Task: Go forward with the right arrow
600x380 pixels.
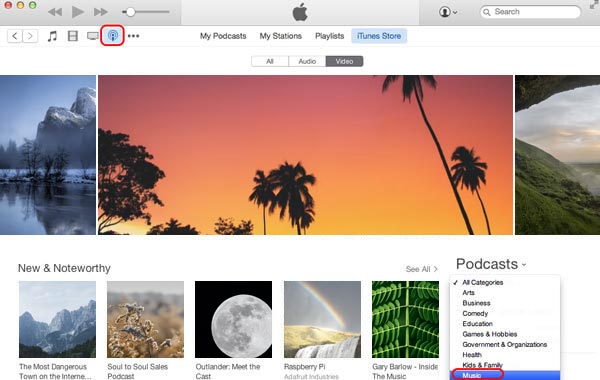Action: click(x=30, y=36)
